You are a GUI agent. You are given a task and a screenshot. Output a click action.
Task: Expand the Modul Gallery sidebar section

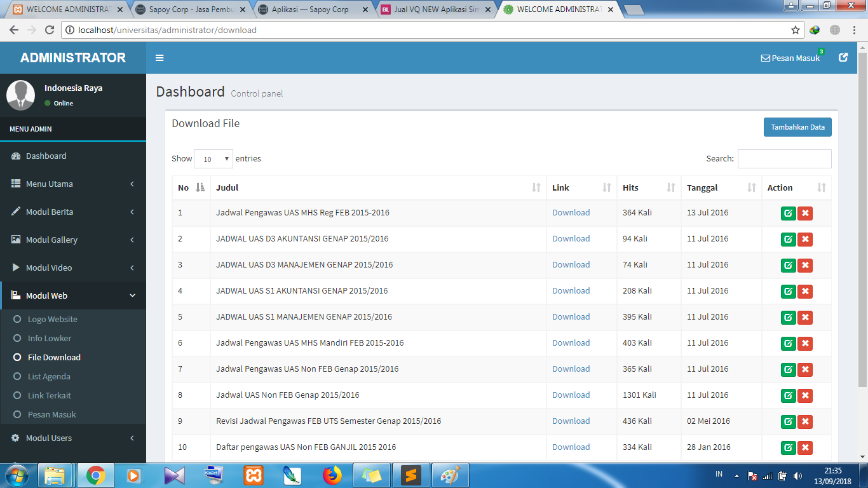click(x=73, y=240)
